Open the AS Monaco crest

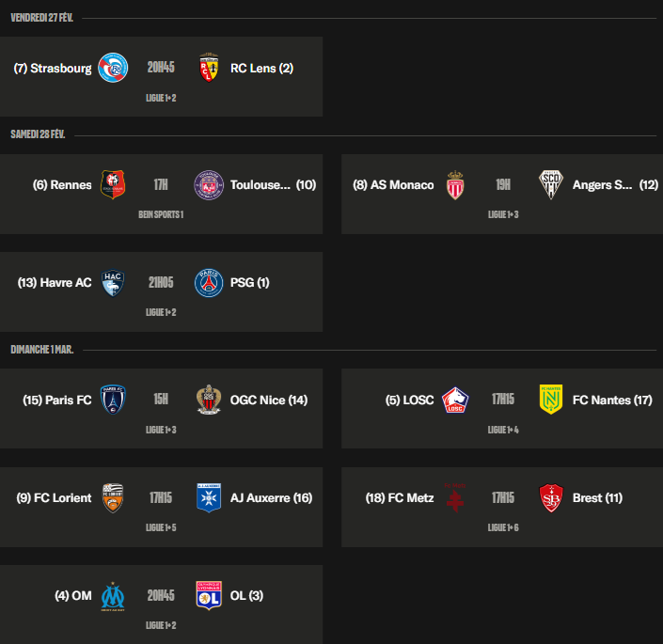click(x=455, y=185)
